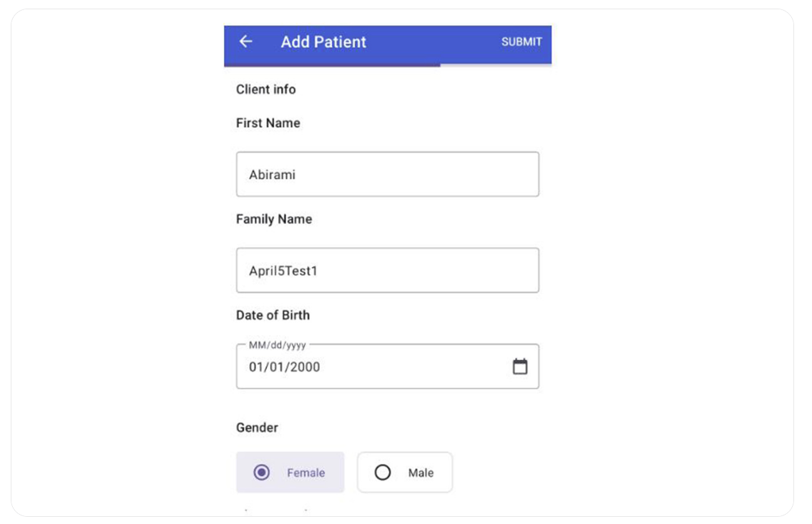Image resolution: width=812 pixels, height=524 pixels.
Task: Select the Male gender label text
Action: pyautogui.click(x=421, y=472)
